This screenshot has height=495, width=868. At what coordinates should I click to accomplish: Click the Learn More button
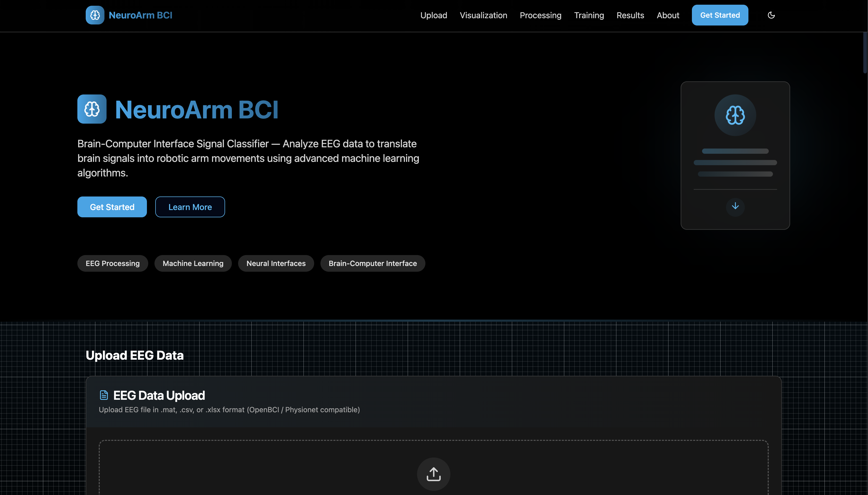coord(190,207)
